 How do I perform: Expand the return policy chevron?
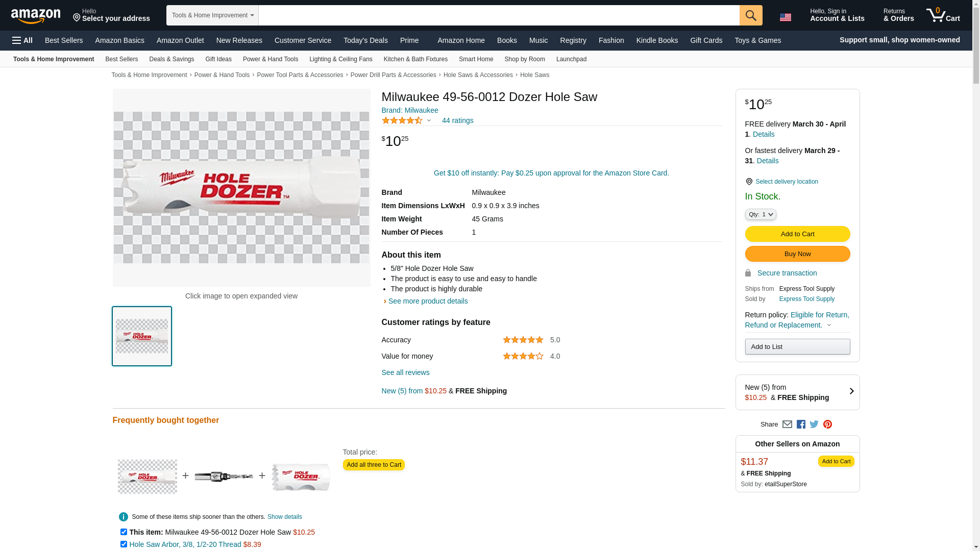[x=829, y=325]
